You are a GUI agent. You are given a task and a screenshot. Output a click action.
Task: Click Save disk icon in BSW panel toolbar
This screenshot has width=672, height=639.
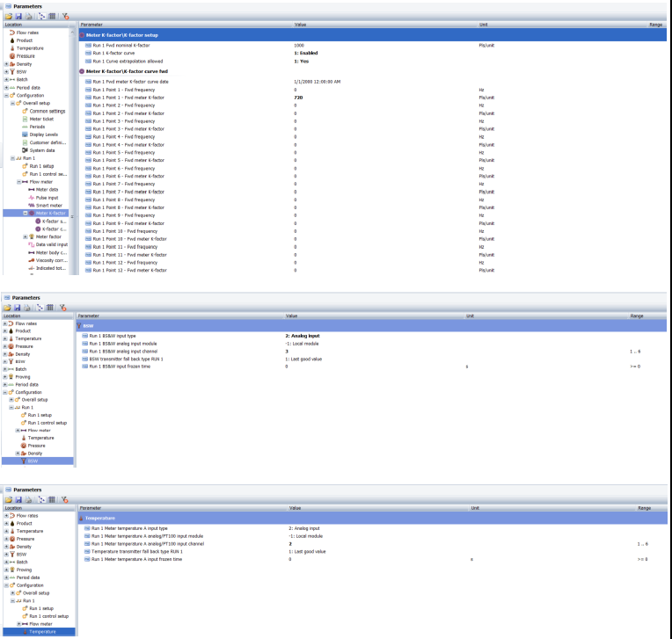pyautogui.click(x=17, y=308)
